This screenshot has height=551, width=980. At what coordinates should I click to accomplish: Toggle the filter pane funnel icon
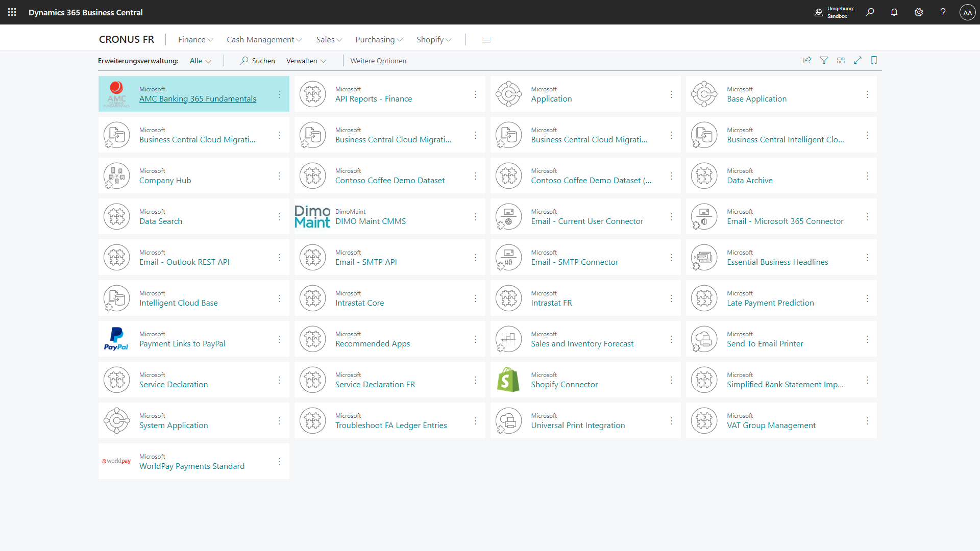(824, 60)
